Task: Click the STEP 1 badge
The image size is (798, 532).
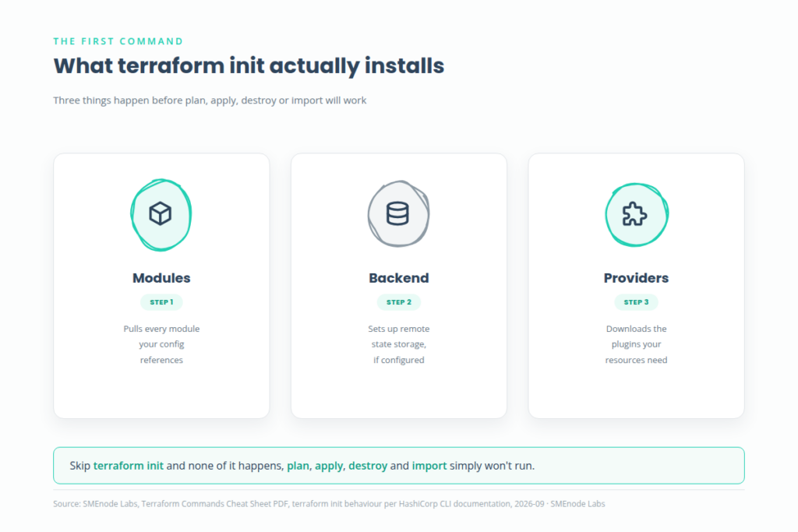Action: click(161, 302)
